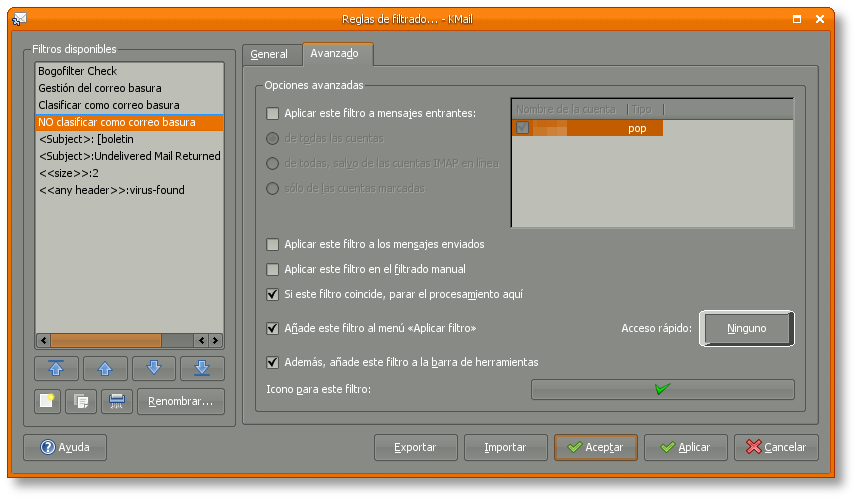
Task: Copy the selected filter using the duplicate icon
Action: click(x=81, y=401)
